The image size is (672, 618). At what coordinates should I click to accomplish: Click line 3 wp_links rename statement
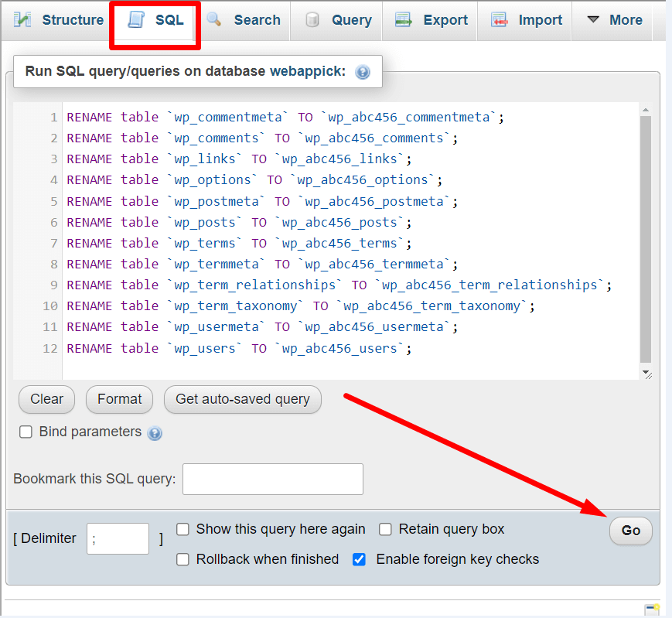(x=239, y=159)
